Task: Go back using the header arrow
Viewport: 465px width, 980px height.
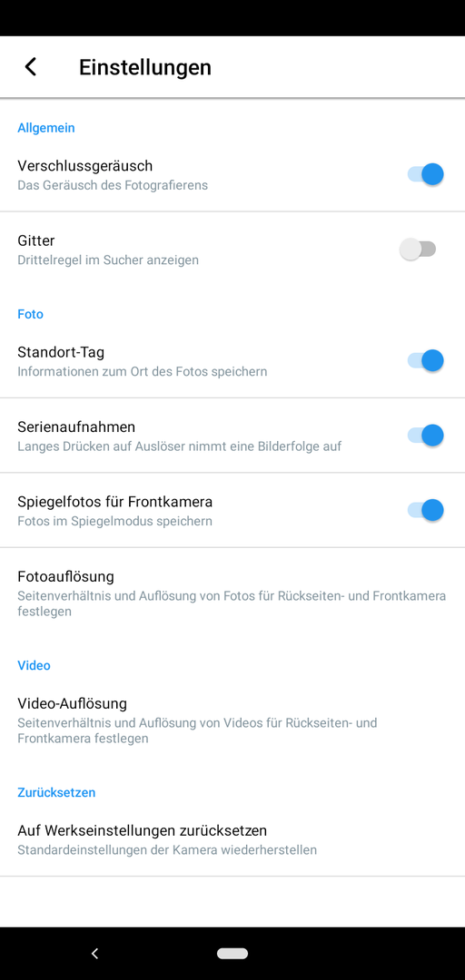Action: 31,67
